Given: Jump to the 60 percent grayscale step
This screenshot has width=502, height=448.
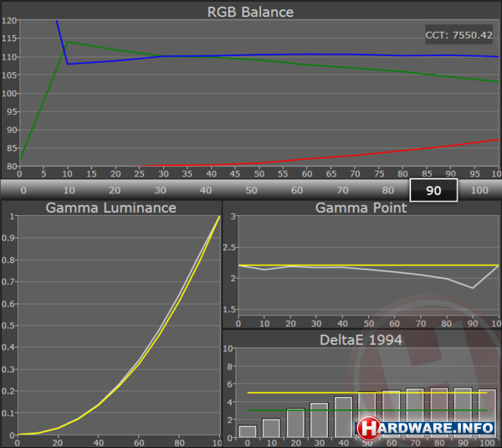Looking at the screenshot, I should (x=296, y=190).
